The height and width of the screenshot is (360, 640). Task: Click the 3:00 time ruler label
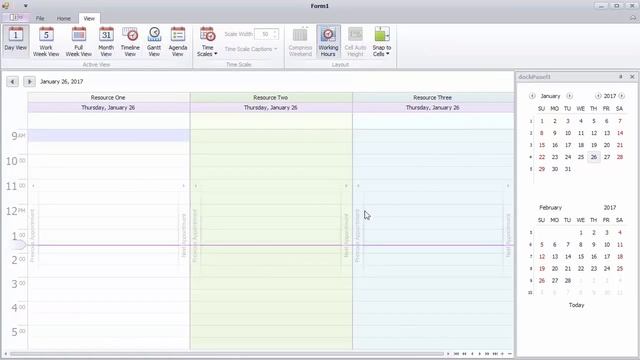[18, 284]
